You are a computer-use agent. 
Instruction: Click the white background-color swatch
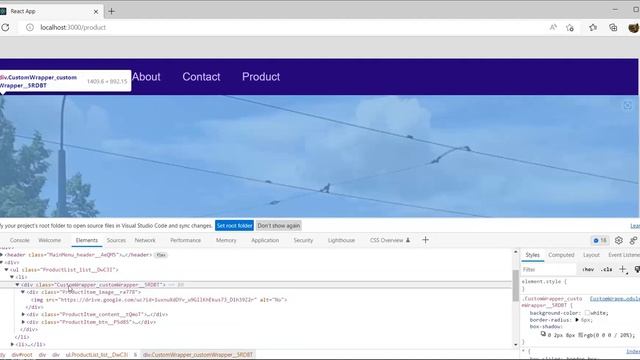pos(587,313)
